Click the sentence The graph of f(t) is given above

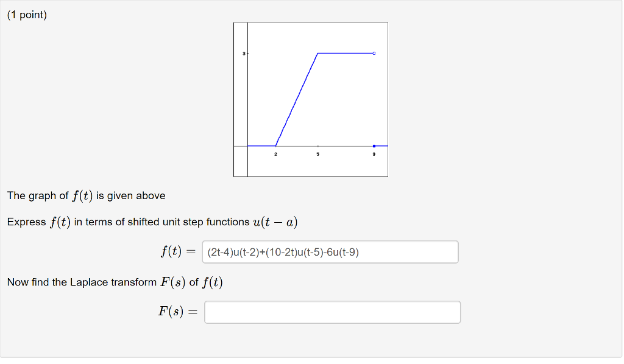pyautogui.click(x=85, y=195)
